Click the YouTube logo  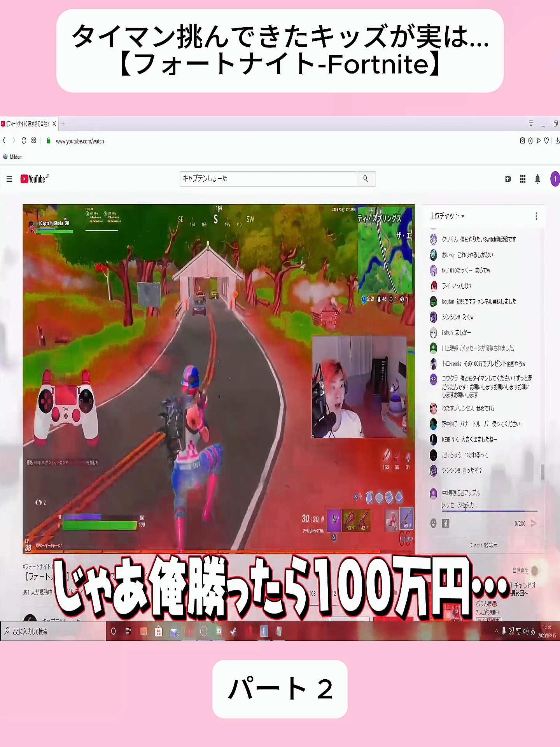35,179
